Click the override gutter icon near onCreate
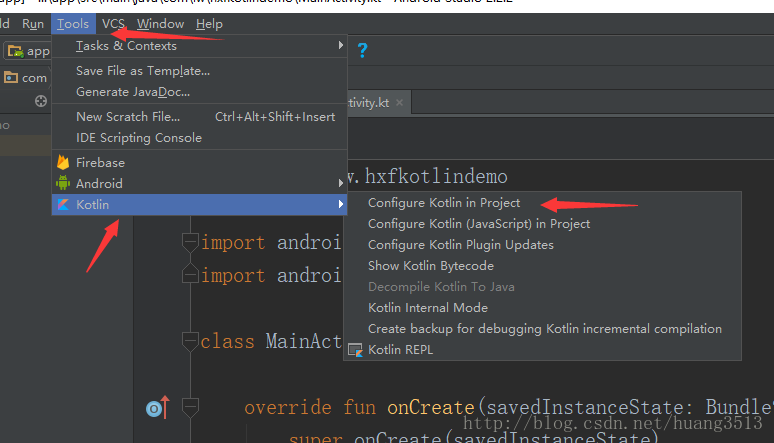Image resolution: width=774 pixels, height=443 pixels. point(158,407)
